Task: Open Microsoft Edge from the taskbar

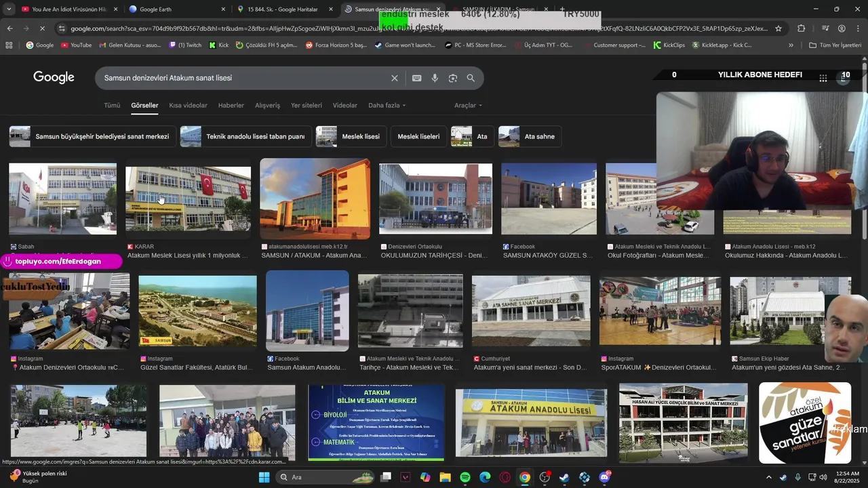Action: tap(485, 477)
